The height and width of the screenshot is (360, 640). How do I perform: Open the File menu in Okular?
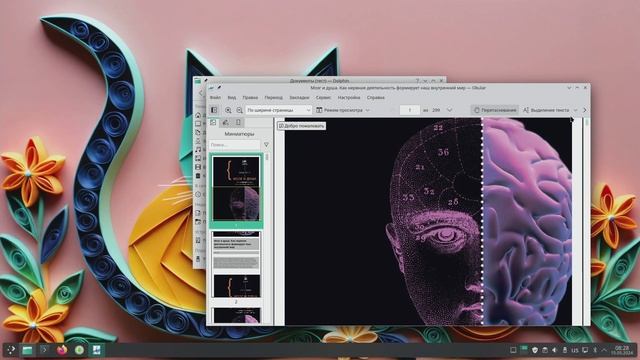[x=215, y=98]
